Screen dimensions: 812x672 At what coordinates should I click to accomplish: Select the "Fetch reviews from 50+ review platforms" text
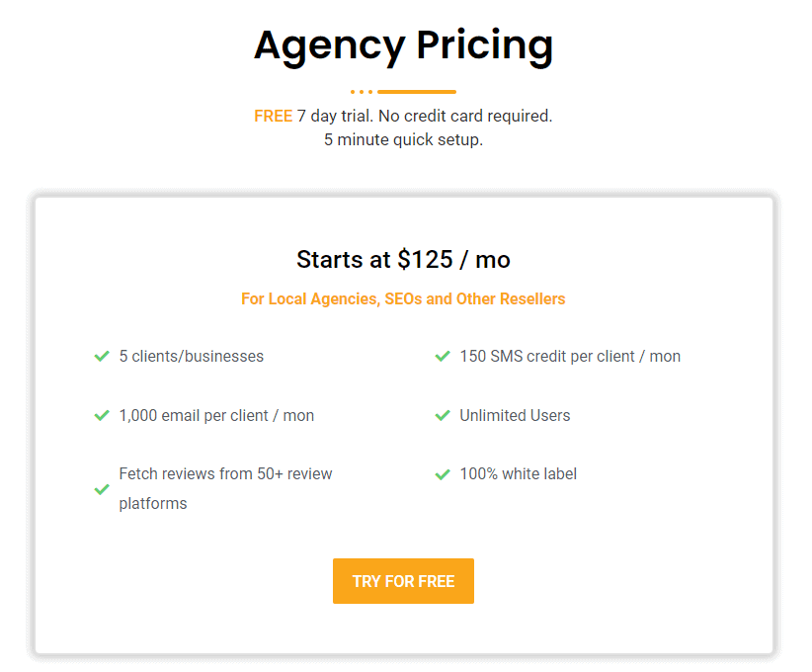pos(225,488)
